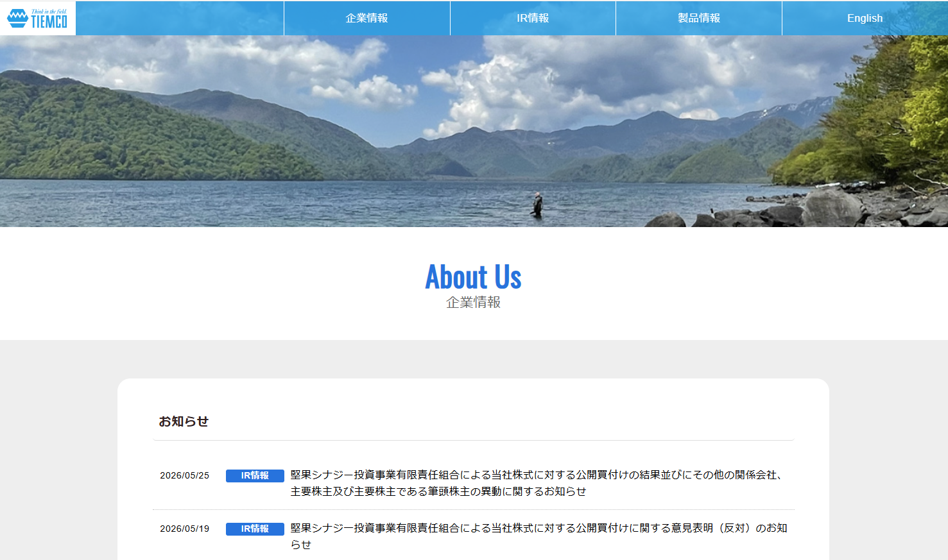
Task: Click the 2026/05/19 news date
Action: click(x=185, y=529)
